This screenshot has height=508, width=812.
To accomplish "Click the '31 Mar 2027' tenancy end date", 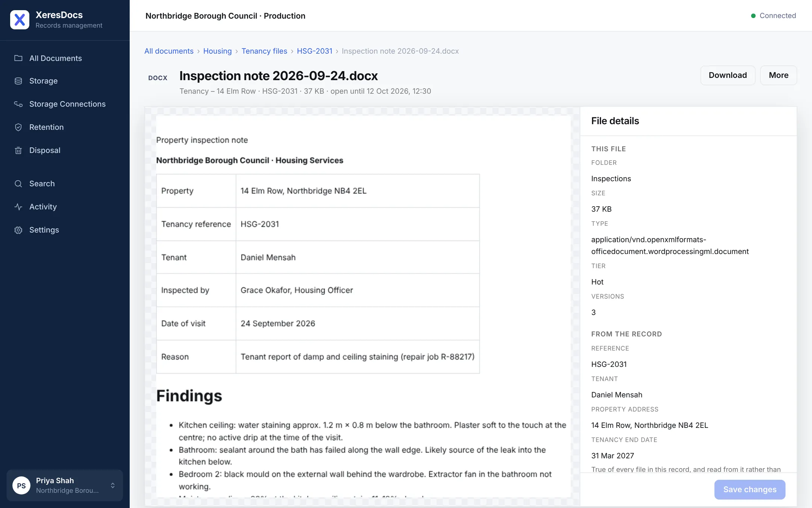I will (x=612, y=456).
